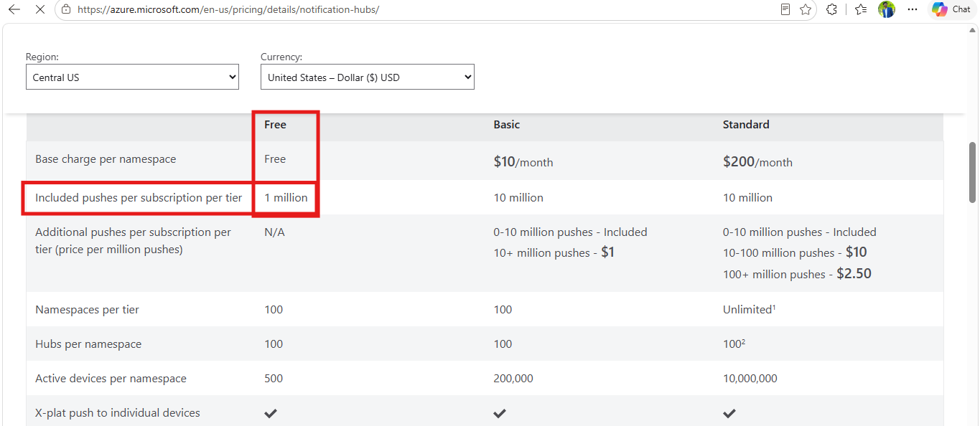Click 'Namespaces per tier' row label
The image size is (980, 426).
pyautogui.click(x=87, y=310)
